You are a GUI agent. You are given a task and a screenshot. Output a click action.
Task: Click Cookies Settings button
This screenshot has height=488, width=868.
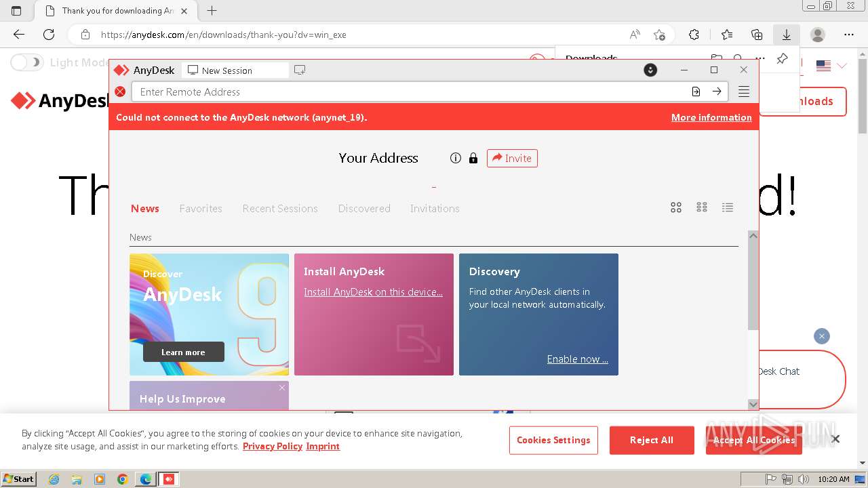tap(553, 440)
